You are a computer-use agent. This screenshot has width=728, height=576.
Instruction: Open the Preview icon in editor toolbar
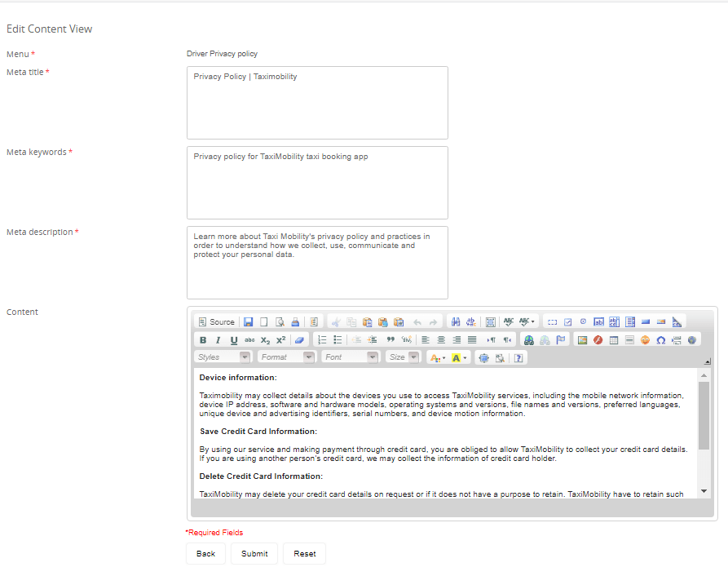point(280,322)
